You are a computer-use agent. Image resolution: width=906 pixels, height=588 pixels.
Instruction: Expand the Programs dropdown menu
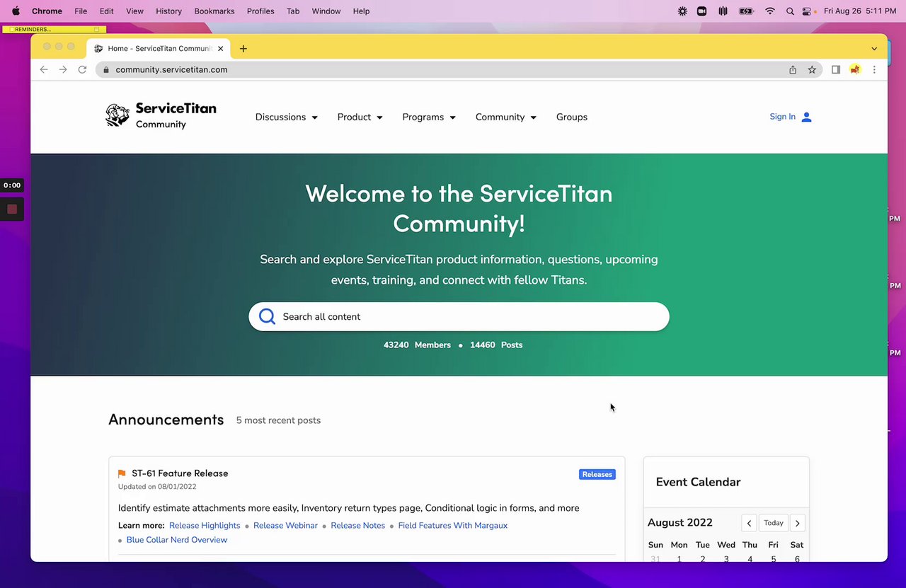(x=429, y=117)
